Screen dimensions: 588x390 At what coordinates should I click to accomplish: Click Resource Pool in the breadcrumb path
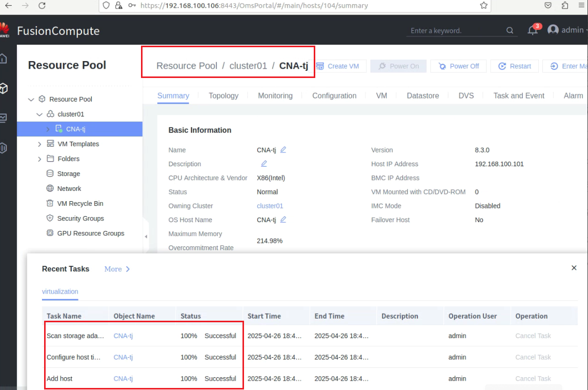click(x=187, y=66)
